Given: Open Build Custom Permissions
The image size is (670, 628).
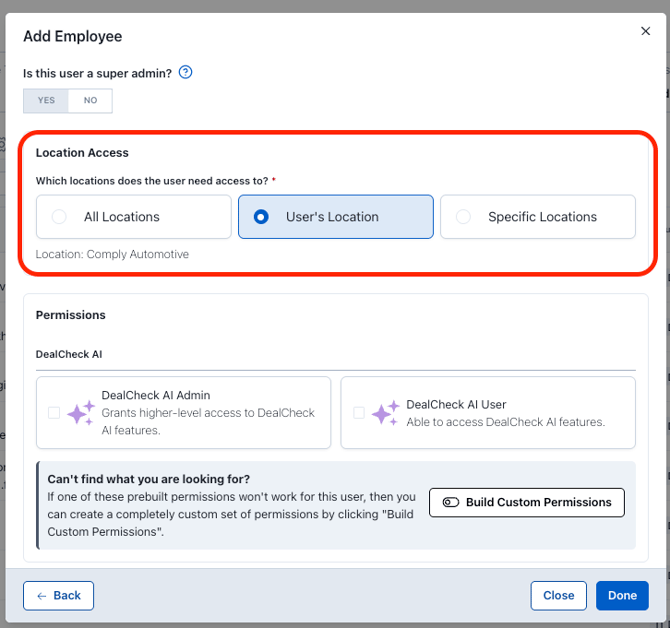Looking at the screenshot, I should point(526,502).
